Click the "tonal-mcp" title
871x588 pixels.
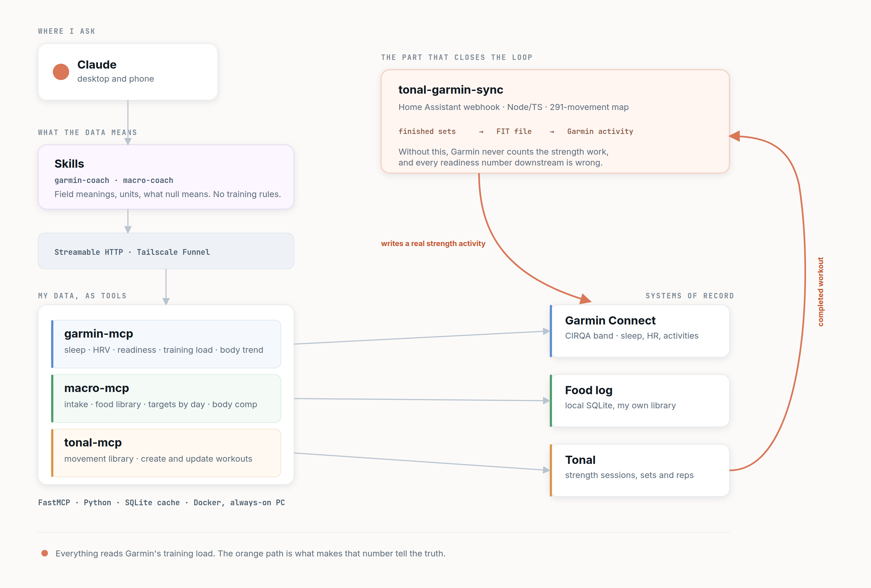click(93, 443)
